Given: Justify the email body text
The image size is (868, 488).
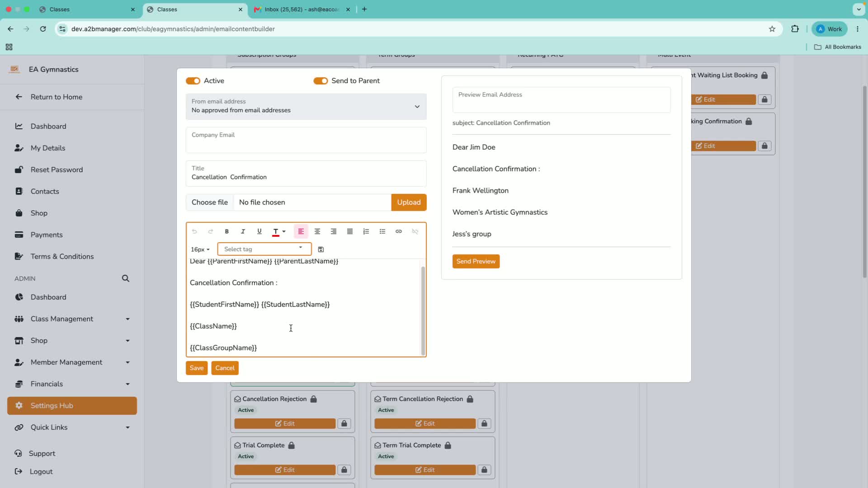Looking at the screenshot, I should click(x=349, y=231).
